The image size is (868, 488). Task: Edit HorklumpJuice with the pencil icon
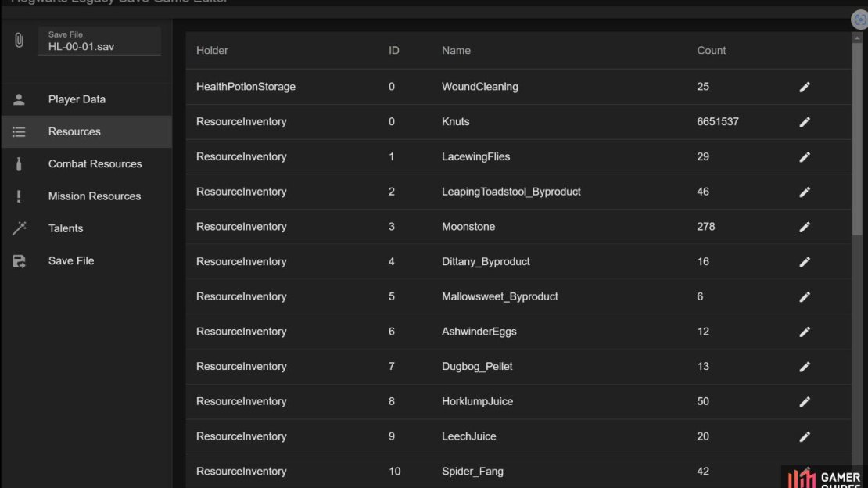click(x=805, y=402)
